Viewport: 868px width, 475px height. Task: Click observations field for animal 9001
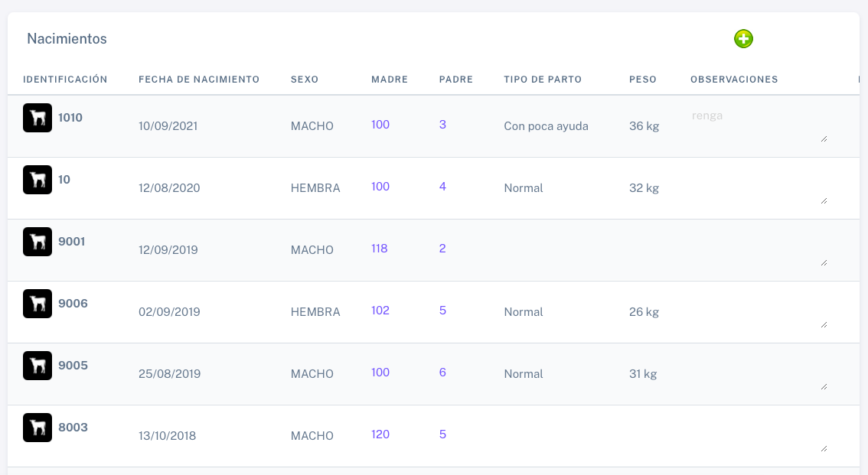pyautogui.click(x=759, y=249)
